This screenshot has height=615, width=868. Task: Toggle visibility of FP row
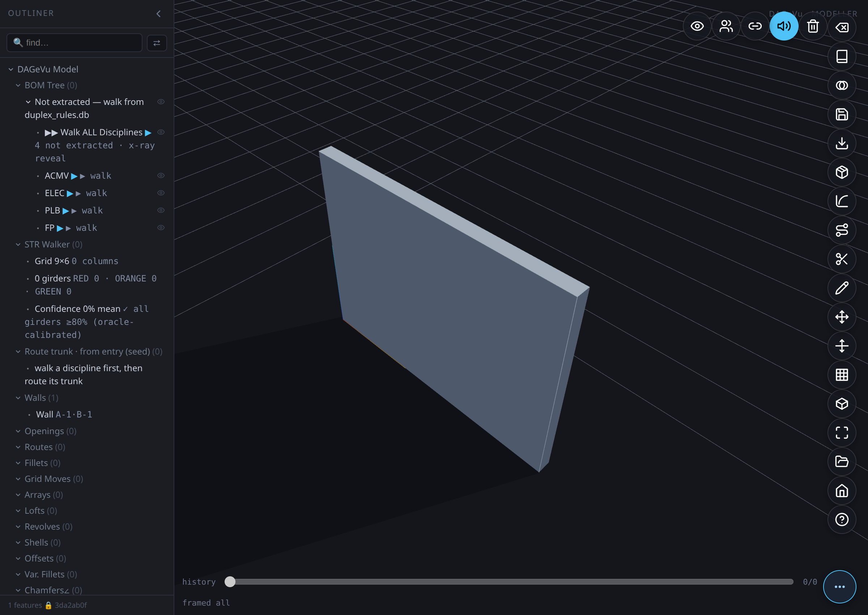[x=161, y=228]
